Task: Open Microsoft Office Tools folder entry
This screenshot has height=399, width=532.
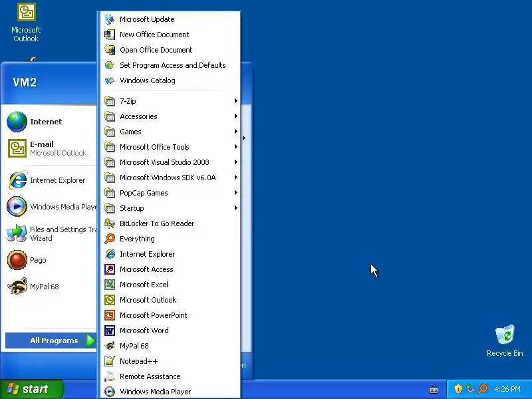Action: [171, 147]
